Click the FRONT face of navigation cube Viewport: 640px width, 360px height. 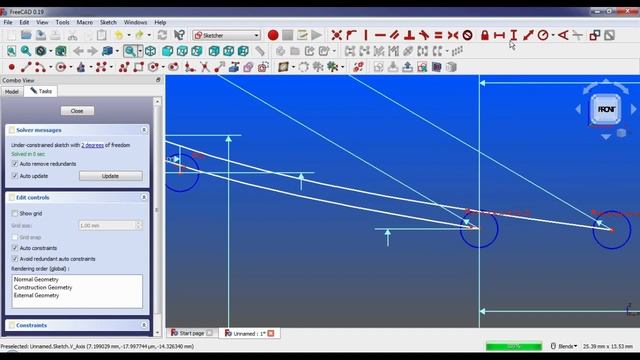pos(606,109)
